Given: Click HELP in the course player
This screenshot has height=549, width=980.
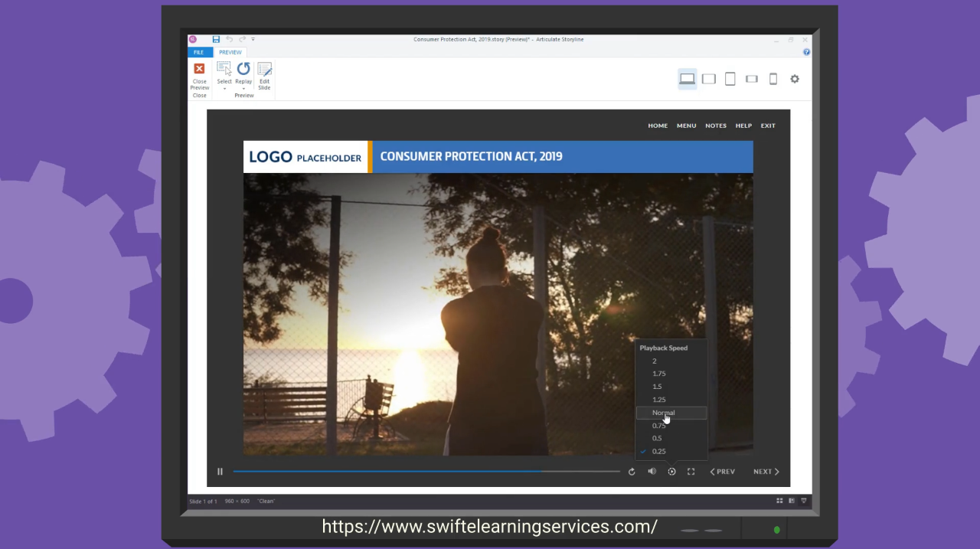Looking at the screenshot, I should click(743, 126).
